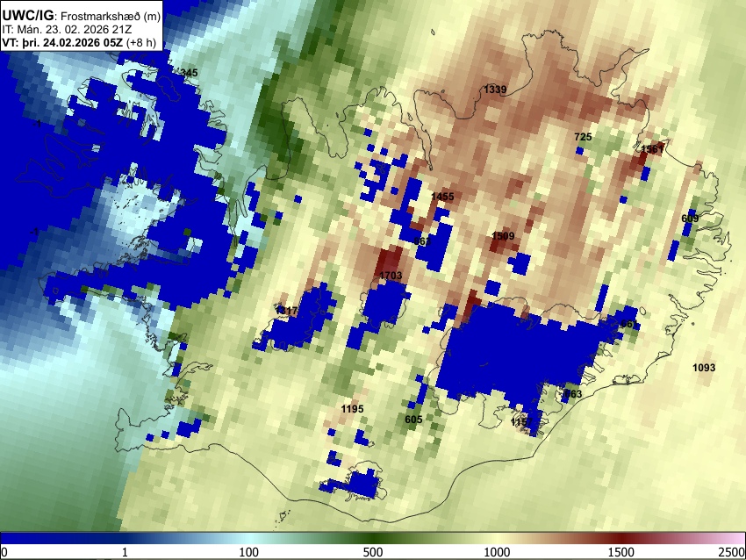Click the colour scale label '0'

(x=4, y=552)
